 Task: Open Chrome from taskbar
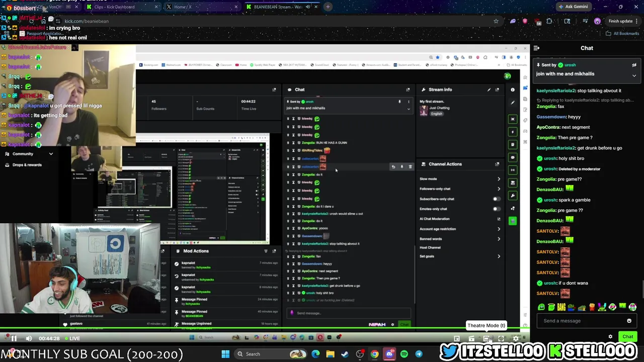tap(374, 354)
